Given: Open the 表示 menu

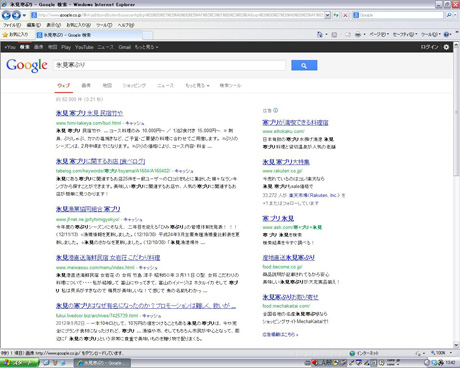Looking at the screenshot, I should coord(53,25).
